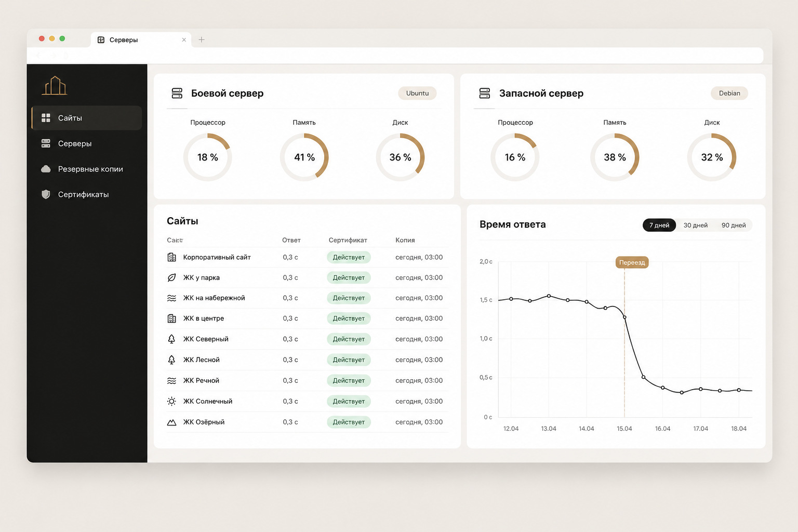Click the leaf icon for ЖК у парка
This screenshot has width=798, height=532.
[x=171, y=277]
